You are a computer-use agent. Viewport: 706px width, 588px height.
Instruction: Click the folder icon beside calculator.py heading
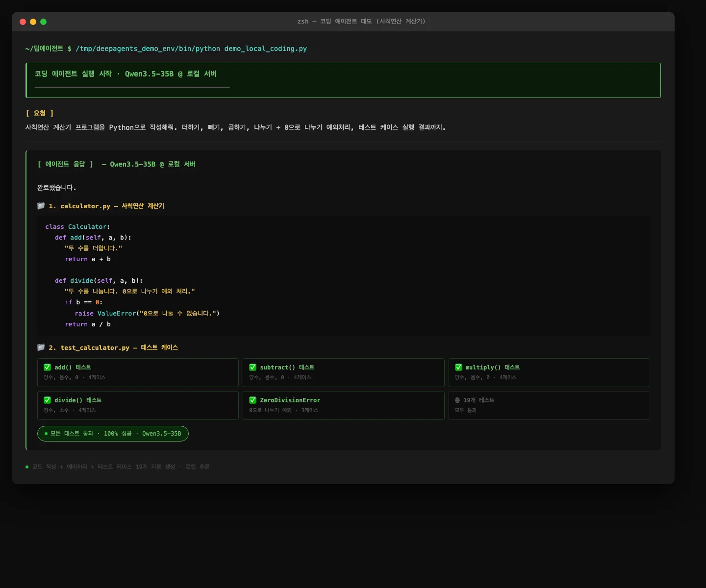point(41,206)
